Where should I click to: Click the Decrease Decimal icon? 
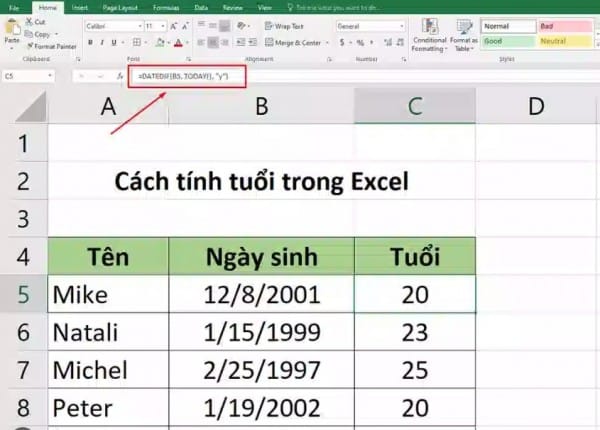coord(400,42)
